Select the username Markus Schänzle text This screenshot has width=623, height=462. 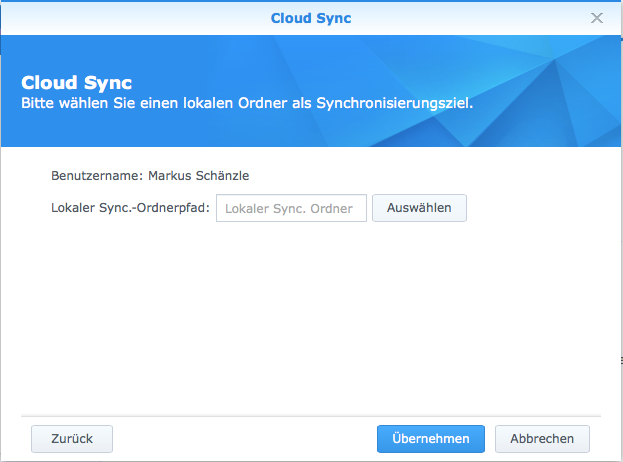click(198, 176)
